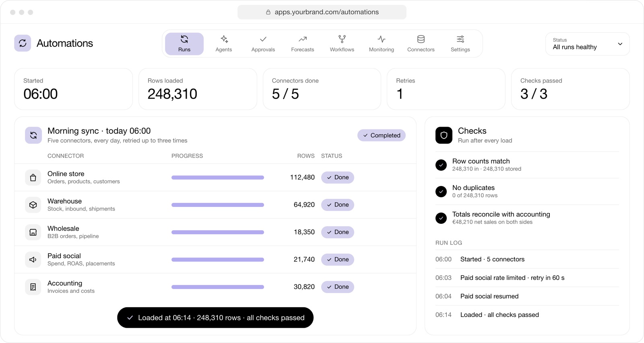
Task: Open the Approvals tab
Action: [x=263, y=44]
